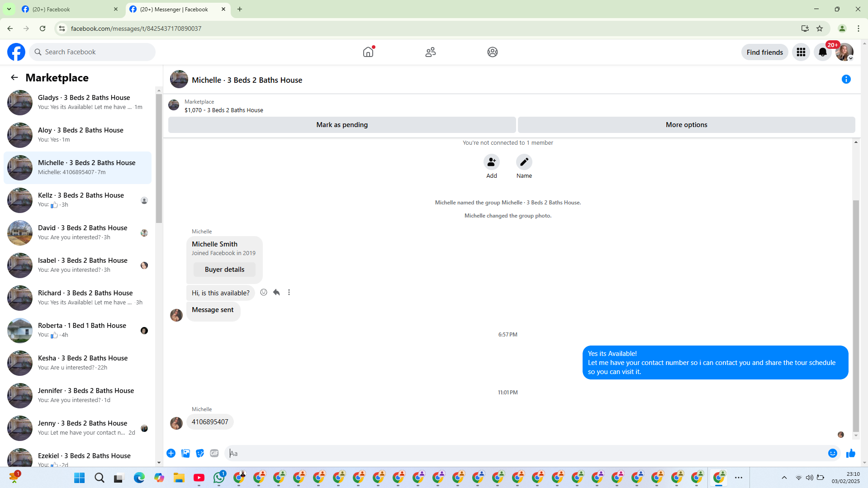Open Richard 3 Beds 2 Baths House chat
This screenshot has width=868, height=488.
77,298
